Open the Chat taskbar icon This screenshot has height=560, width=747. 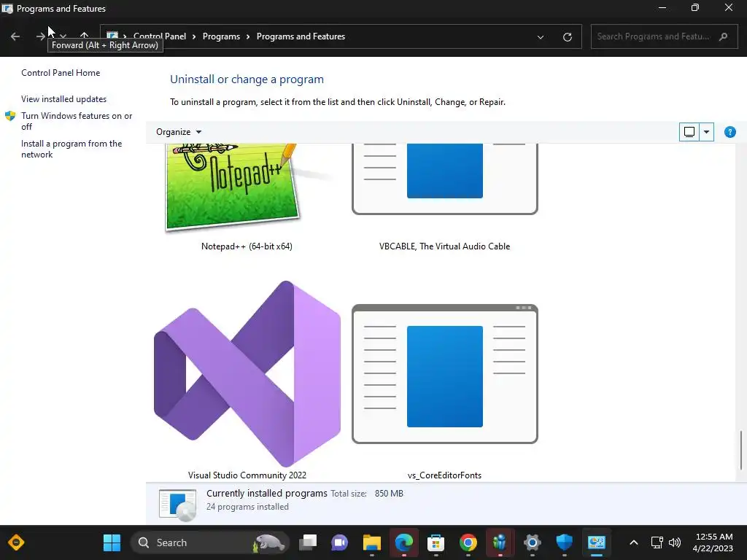click(339, 542)
